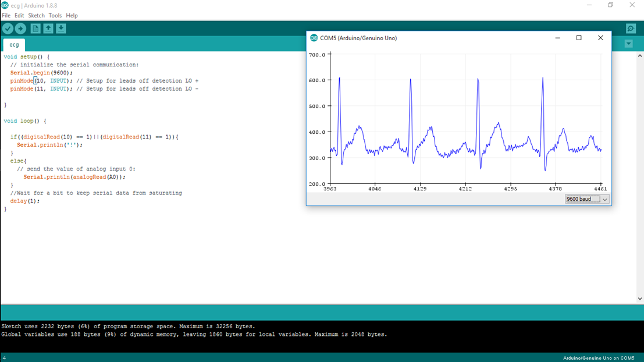This screenshot has height=362, width=644.
Task: Click the Verify sketch checkmark icon
Action: (x=8, y=29)
